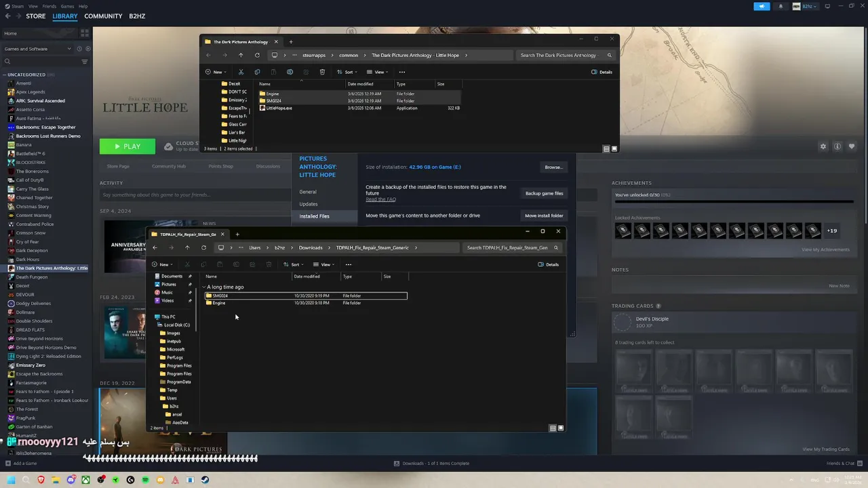Add new tab in the Little Hope Explorer window
The width and height of the screenshot is (868, 488).
291,42
